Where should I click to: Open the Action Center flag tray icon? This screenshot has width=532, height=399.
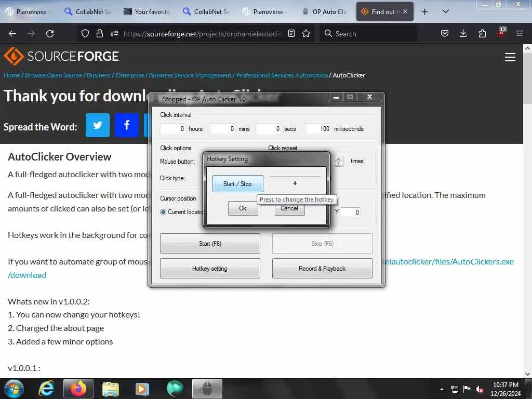click(467, 389)
